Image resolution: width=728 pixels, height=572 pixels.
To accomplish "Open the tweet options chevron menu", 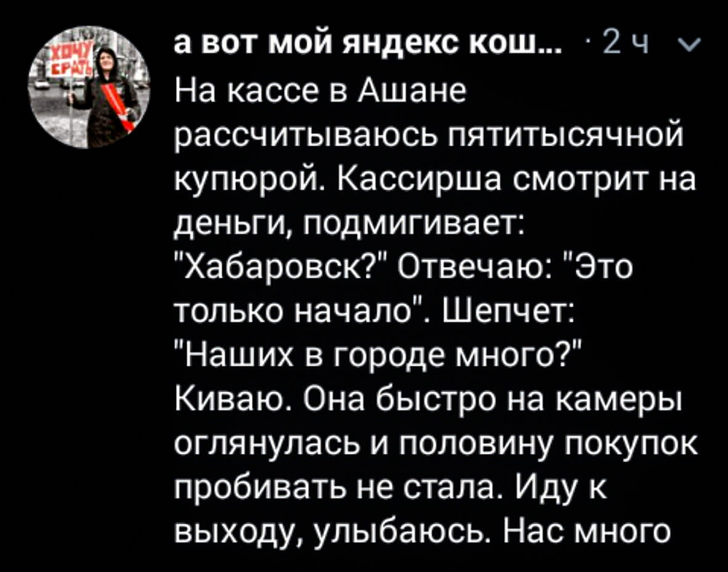I will 689,46.
